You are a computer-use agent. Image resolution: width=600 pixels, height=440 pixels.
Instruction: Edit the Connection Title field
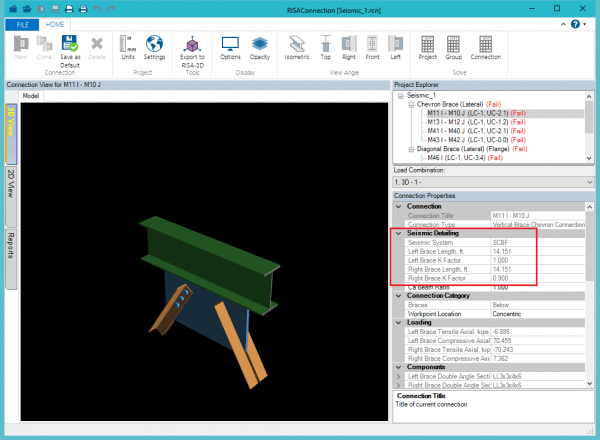(538, 216)
